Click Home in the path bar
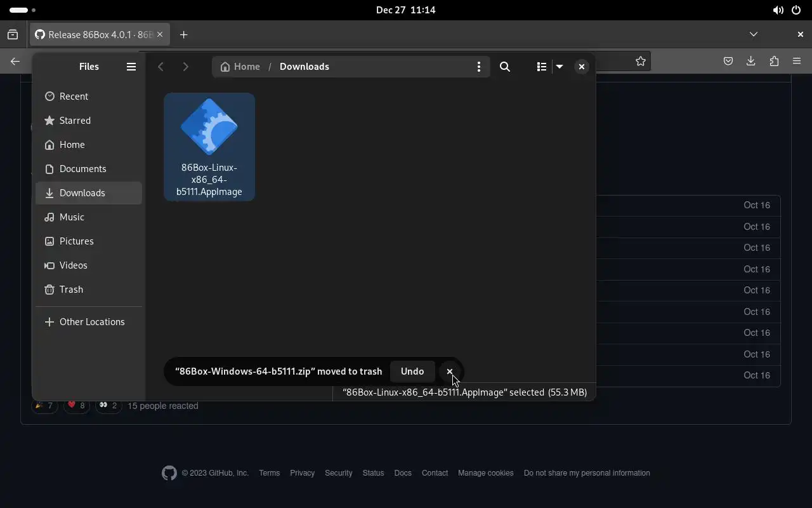The image size is (812, 508). [240, 67]
